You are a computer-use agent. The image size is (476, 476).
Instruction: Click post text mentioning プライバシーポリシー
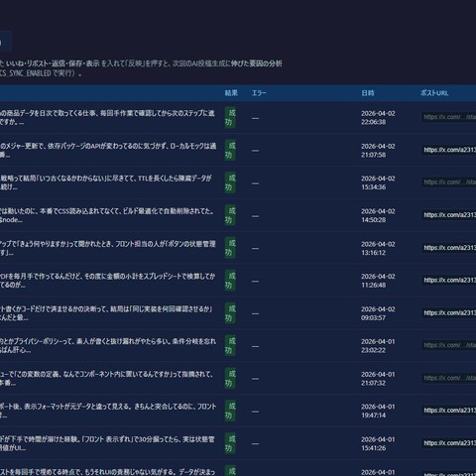[108, 346]
